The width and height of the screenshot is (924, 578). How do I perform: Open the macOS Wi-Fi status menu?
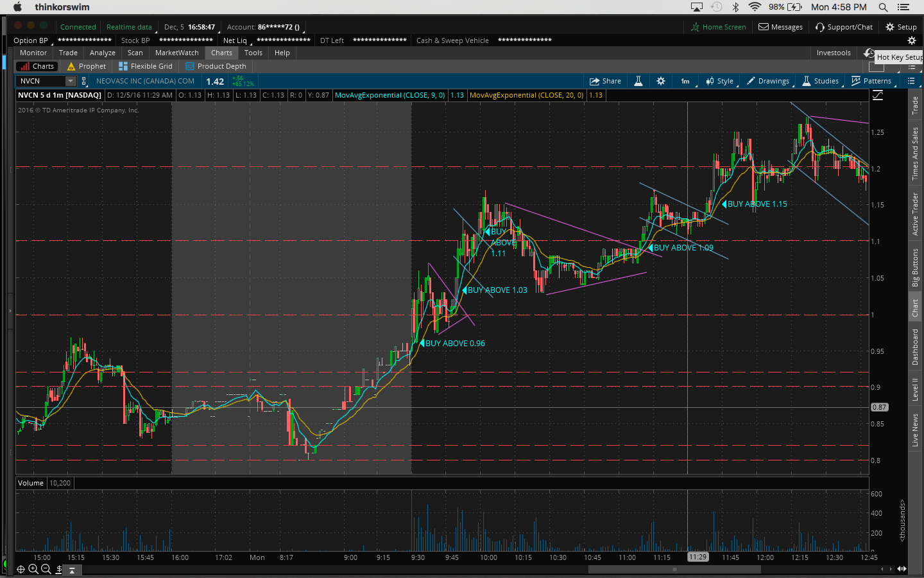point(755,7)
